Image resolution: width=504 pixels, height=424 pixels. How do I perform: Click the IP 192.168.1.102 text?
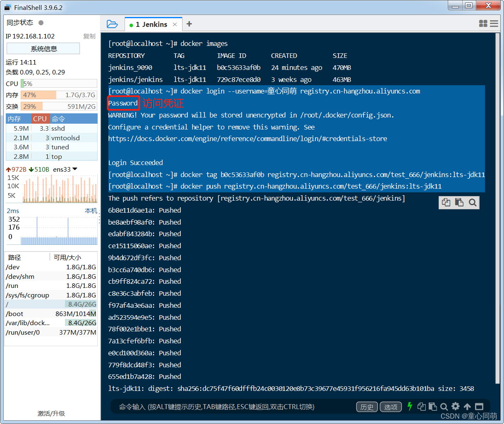30,36
